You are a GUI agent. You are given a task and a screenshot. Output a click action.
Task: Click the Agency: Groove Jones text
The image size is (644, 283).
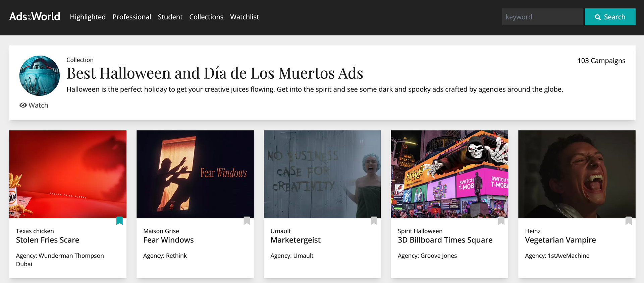point(427,256)
